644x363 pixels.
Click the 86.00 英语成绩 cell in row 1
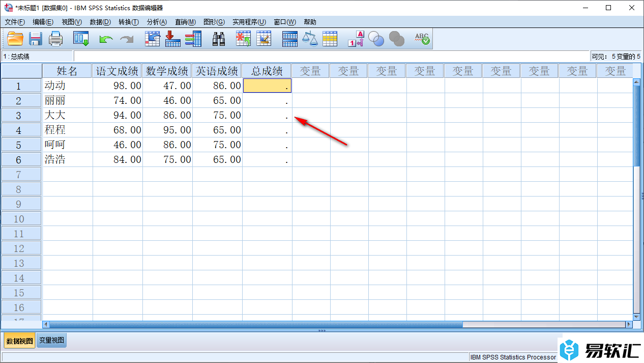pos(217,86)
